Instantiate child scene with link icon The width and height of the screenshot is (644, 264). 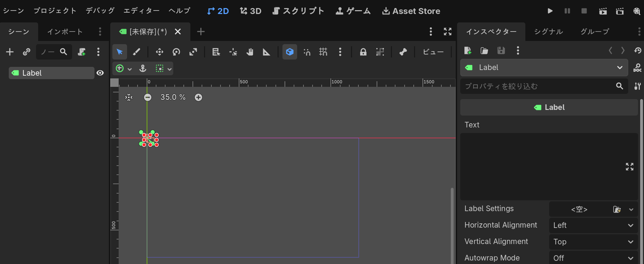pos(27,52)
